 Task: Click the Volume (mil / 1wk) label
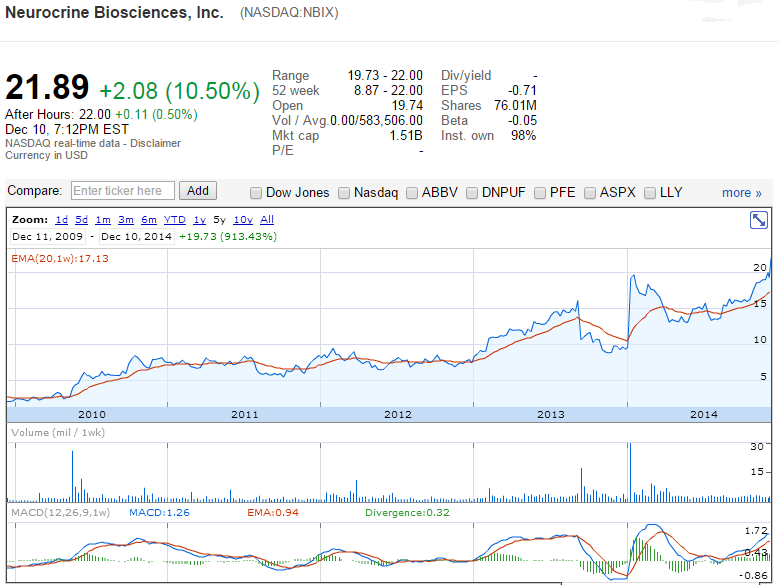58,433
